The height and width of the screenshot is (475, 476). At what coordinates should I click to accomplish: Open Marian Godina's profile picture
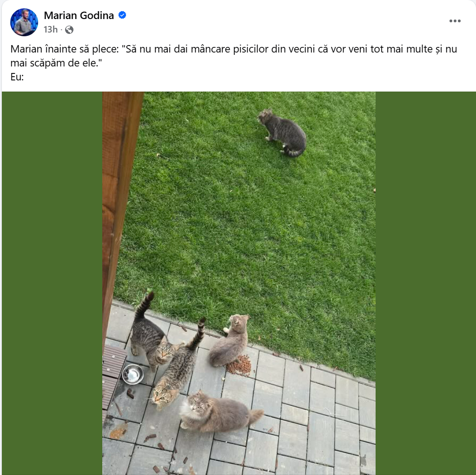24,22
